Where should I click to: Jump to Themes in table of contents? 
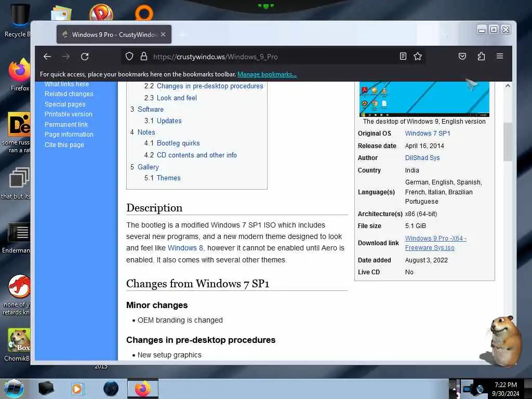tap(168, 178)
